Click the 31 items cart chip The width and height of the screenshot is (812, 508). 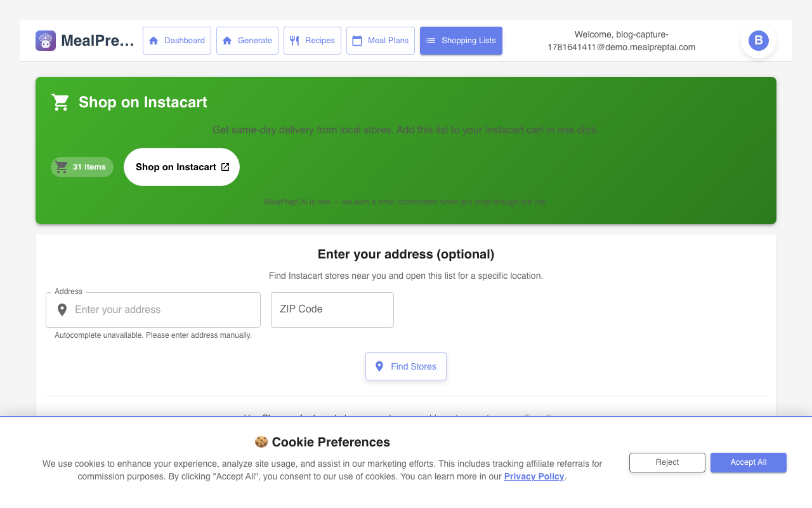click(82, 167)
